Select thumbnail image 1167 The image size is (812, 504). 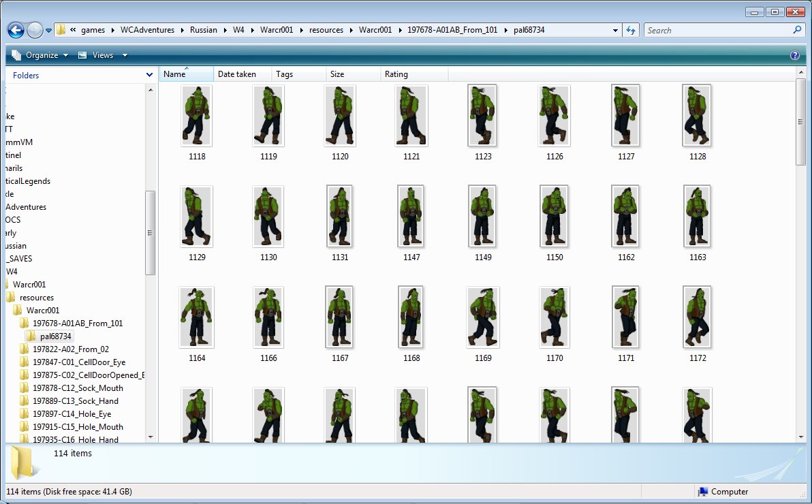click(x=340, y=317)
